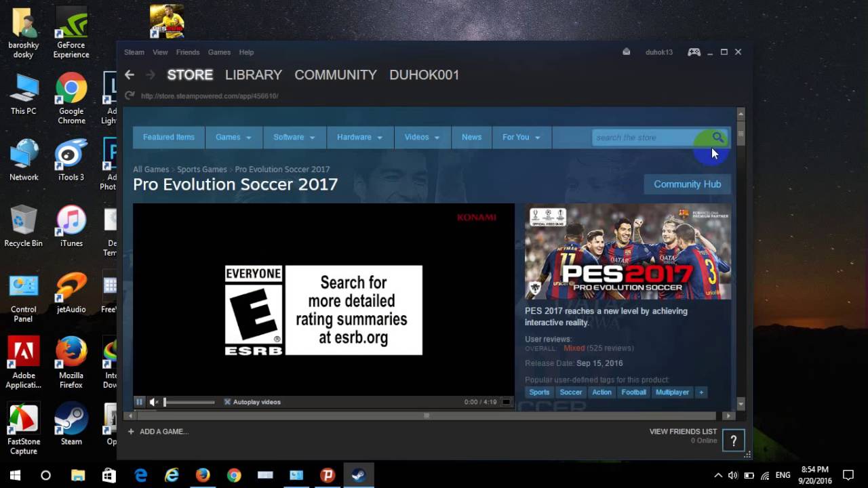Click the Multiplayer tag
Screen dimensions: 868x488
(672, 392)
